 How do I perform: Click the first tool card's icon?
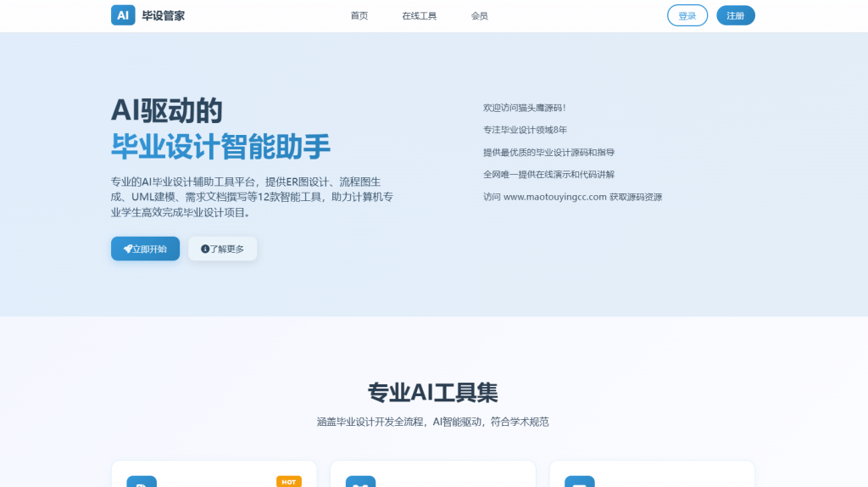click(142, 482)
